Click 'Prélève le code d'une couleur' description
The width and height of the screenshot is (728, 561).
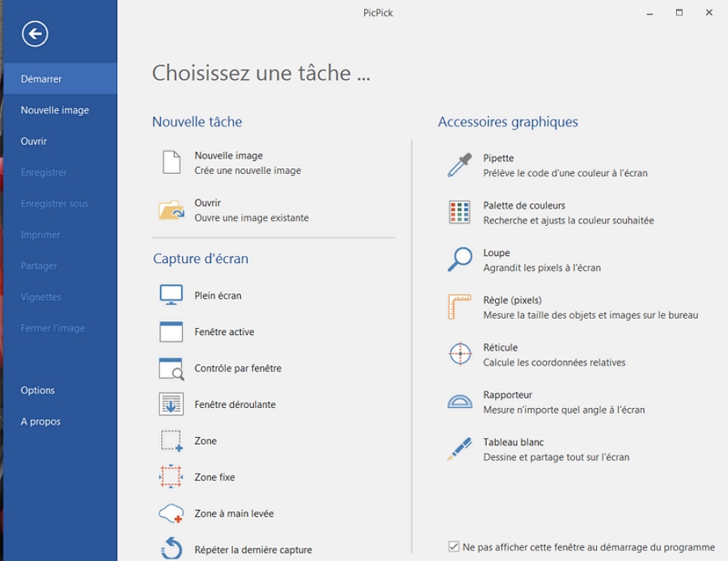(x=565, y=173)
